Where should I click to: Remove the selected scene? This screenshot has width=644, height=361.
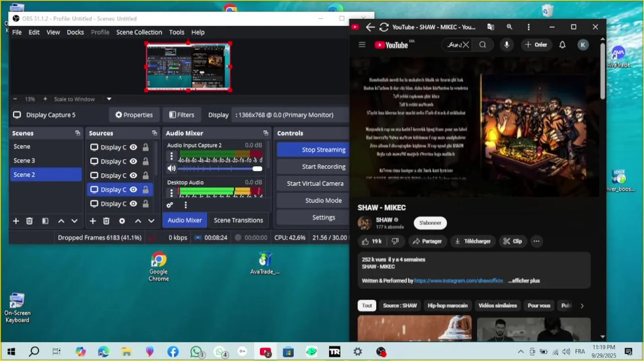(30, 221)
